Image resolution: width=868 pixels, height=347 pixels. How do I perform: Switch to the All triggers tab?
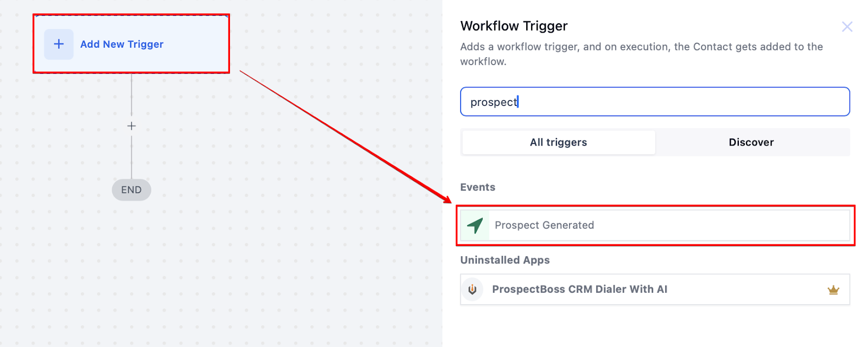pyautogui.click(x=558, y=142)
